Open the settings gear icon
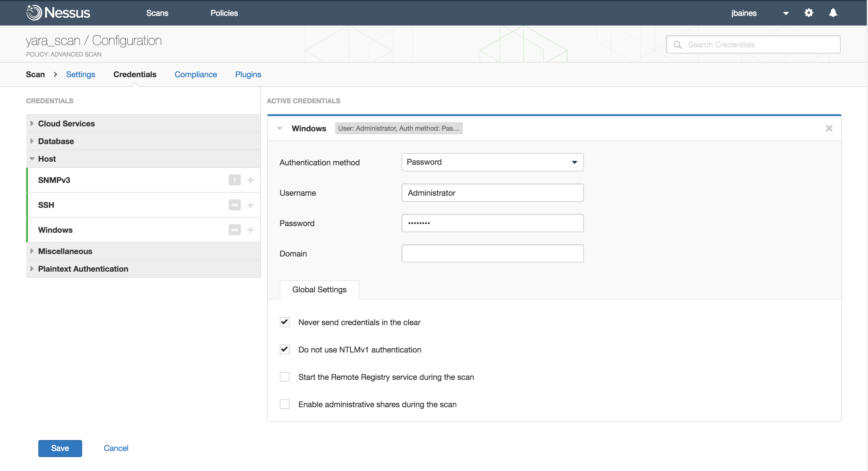The image size is (868, 471). [x=809, y=13]
